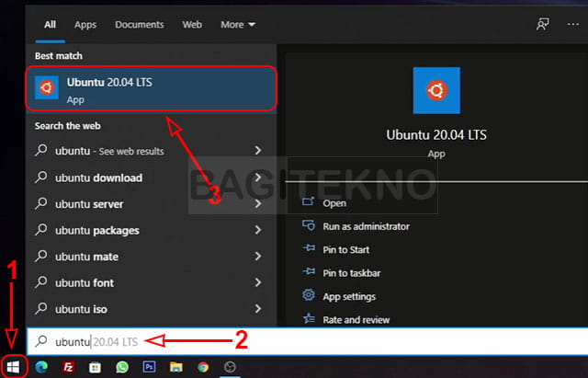Viewport: 588px width, 378px height.
Task: Expand arrow for ubuntu download suggestion
Action: pyautogui.click(x=257, y=178)
